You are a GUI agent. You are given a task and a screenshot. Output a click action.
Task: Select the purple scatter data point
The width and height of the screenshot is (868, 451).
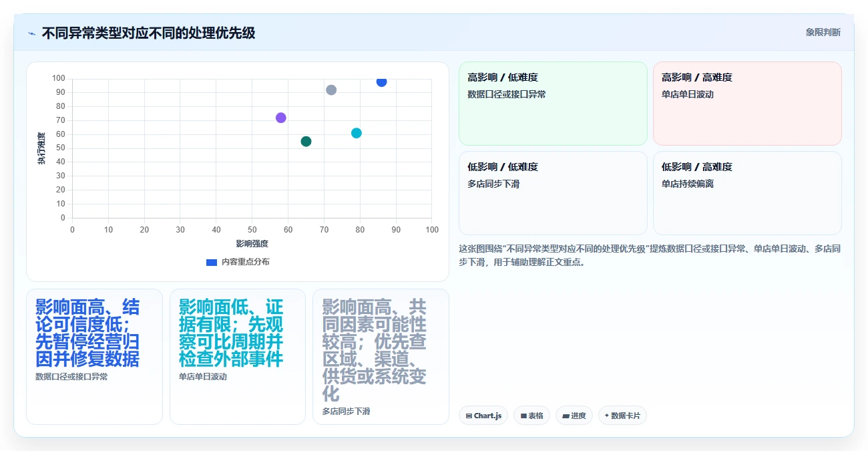point(280,118)
